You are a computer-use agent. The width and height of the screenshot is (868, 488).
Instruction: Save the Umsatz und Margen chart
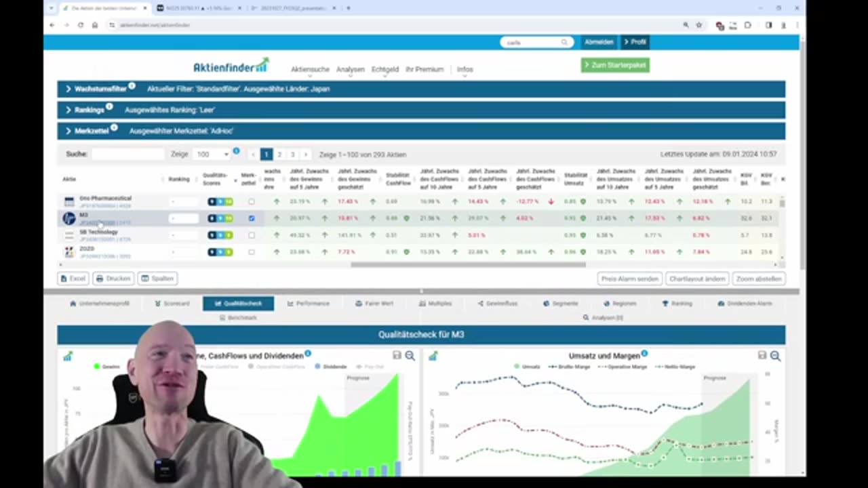762,356
